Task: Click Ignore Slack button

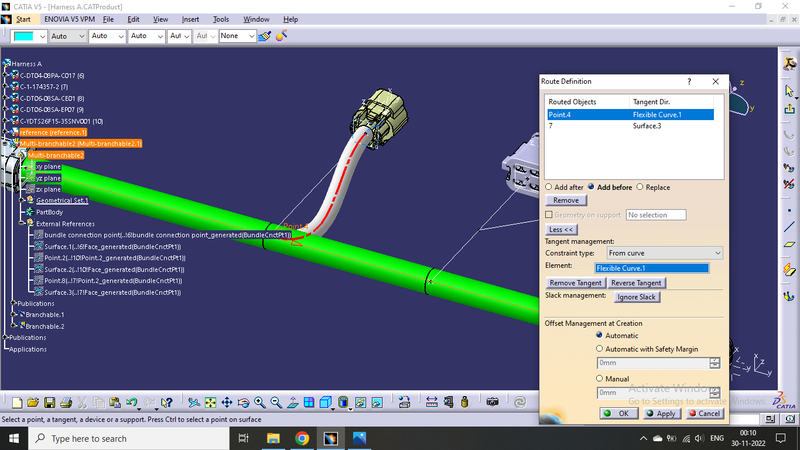Action: click(636, 297)
